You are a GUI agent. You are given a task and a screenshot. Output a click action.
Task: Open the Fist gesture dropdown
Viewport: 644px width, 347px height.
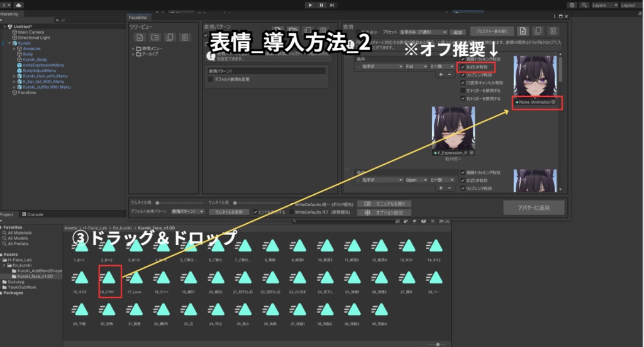(416, 67)
